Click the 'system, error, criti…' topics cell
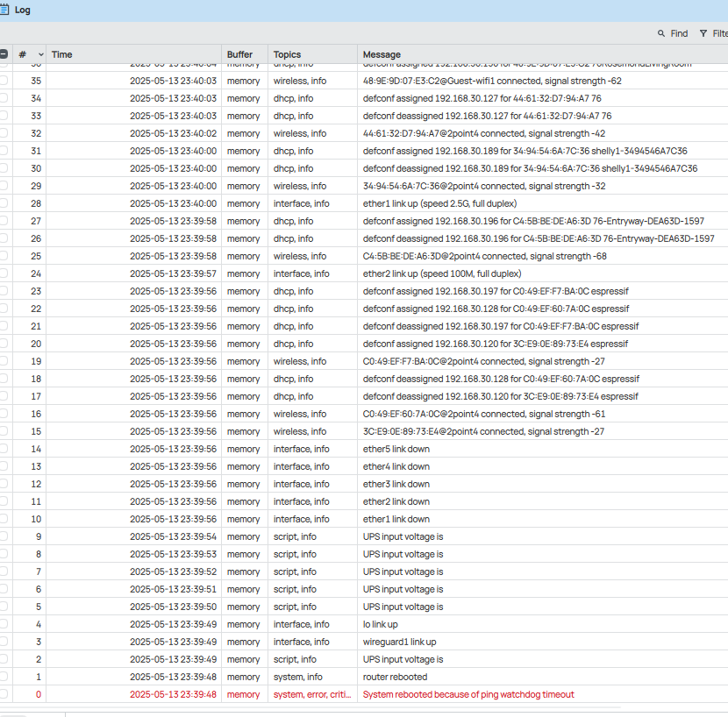 [312, 694]
